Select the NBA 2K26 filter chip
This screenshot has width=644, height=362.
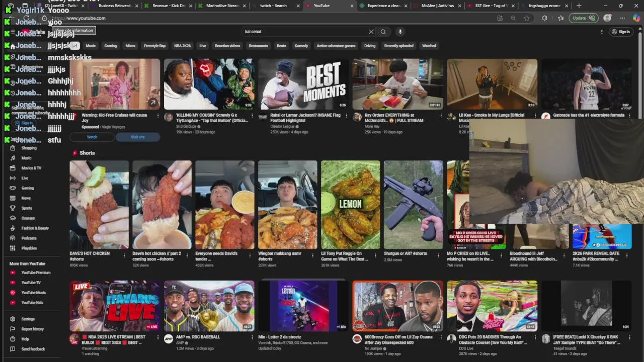click(x=182, y=46)
